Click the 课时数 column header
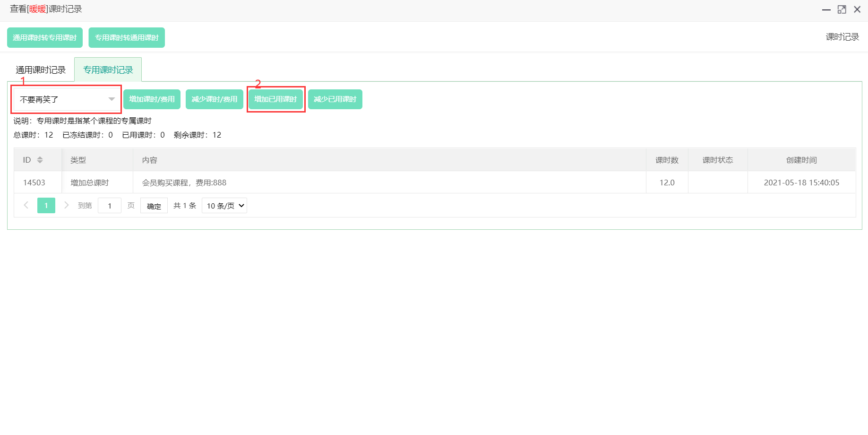Screen dimensions: 868x435 click(x=667, y=160)
